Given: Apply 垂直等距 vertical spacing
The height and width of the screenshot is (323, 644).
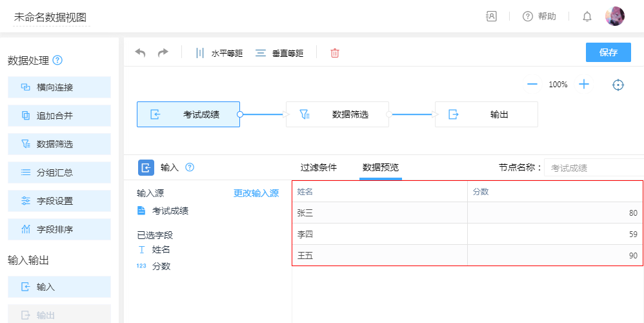Looking at the screenshot, I should (279, 53).
